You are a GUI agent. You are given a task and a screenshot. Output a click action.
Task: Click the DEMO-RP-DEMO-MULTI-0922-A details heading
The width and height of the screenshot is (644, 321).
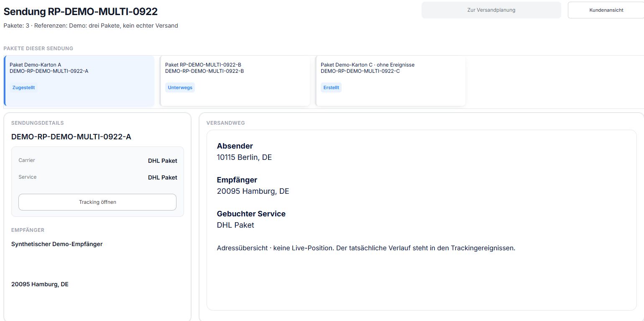pyautogui.click(x=71, y=136)
